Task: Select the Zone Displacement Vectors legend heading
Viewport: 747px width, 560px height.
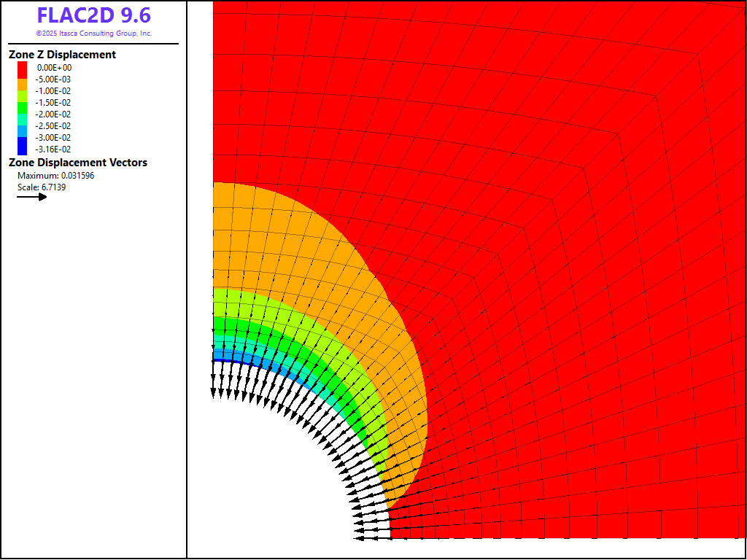Action: 77,163
